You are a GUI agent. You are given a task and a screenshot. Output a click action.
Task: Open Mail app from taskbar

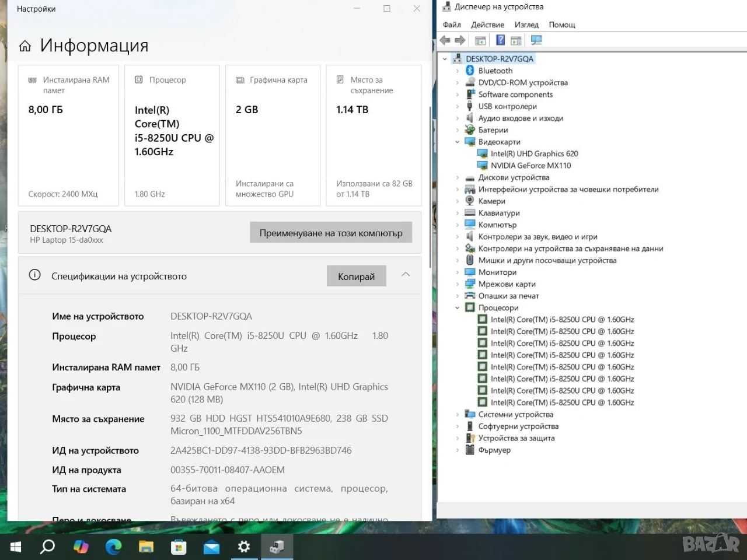tap(211, 547)
